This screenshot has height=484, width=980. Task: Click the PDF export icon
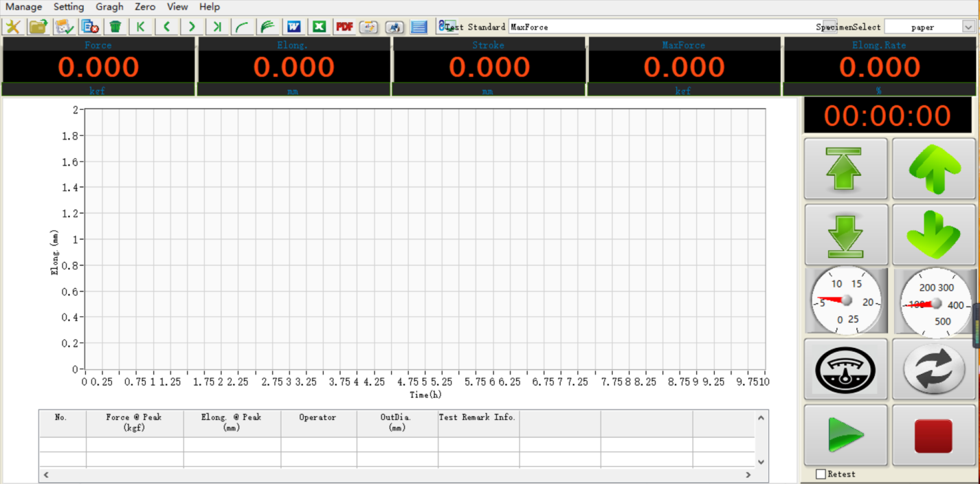344,27
